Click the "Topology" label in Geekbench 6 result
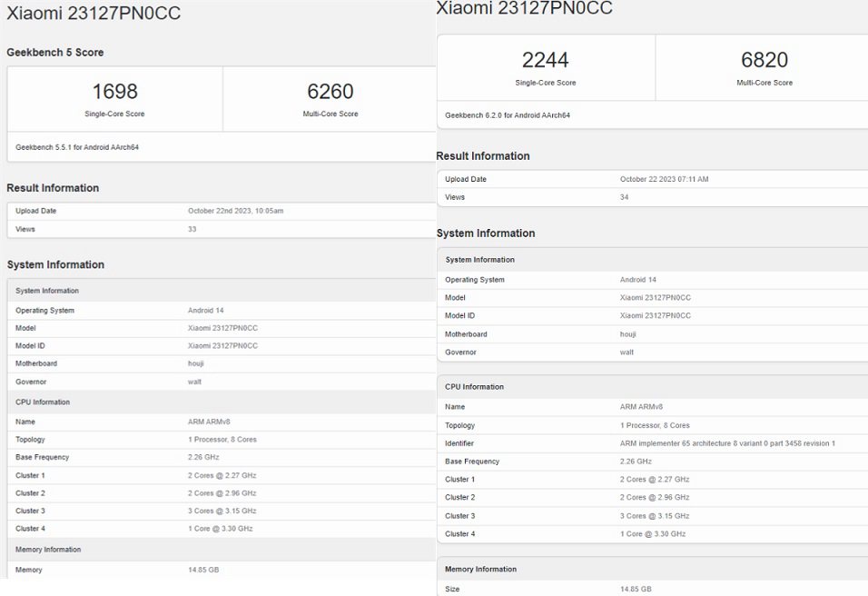868x596 pixels. click(460, 425)
